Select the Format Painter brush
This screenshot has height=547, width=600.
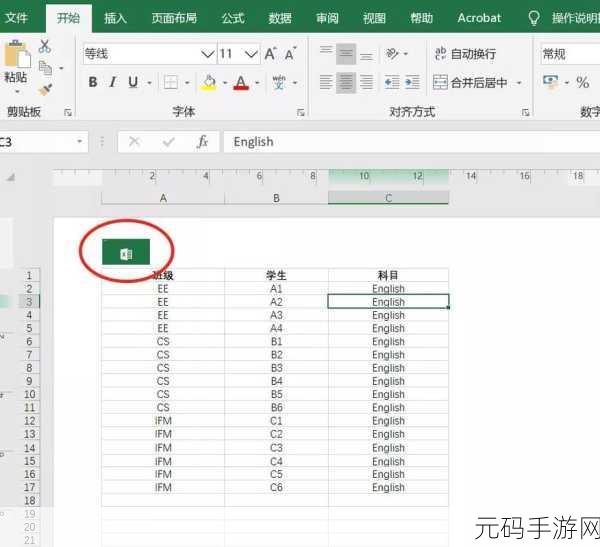point(45,90)
